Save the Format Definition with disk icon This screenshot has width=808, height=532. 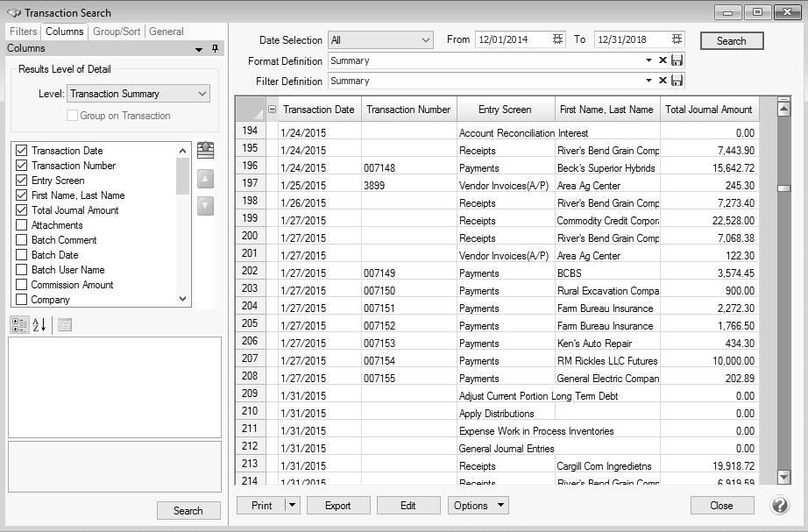click(x=677, y=60)
